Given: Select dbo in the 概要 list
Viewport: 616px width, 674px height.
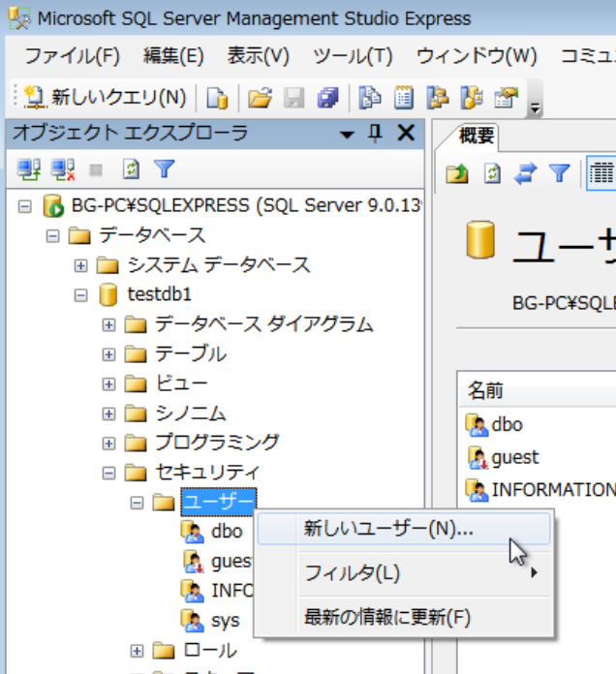Looking at the screenshot, I should (508, 425).
